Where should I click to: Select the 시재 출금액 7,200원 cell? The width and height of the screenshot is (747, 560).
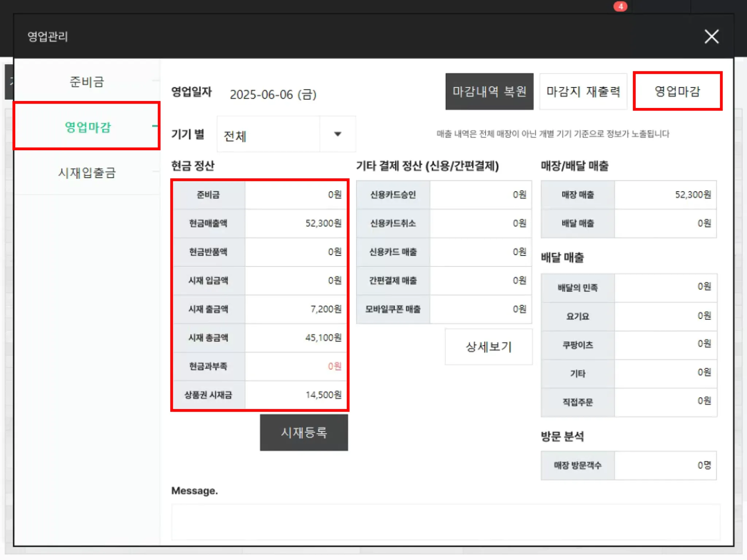(296, 309)
